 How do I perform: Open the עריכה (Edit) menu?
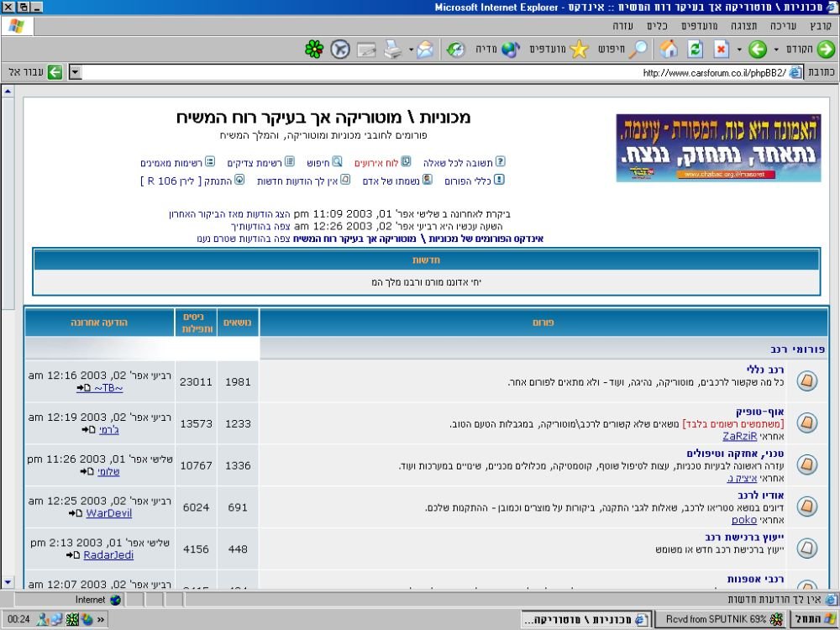click(x=783, y=26)
